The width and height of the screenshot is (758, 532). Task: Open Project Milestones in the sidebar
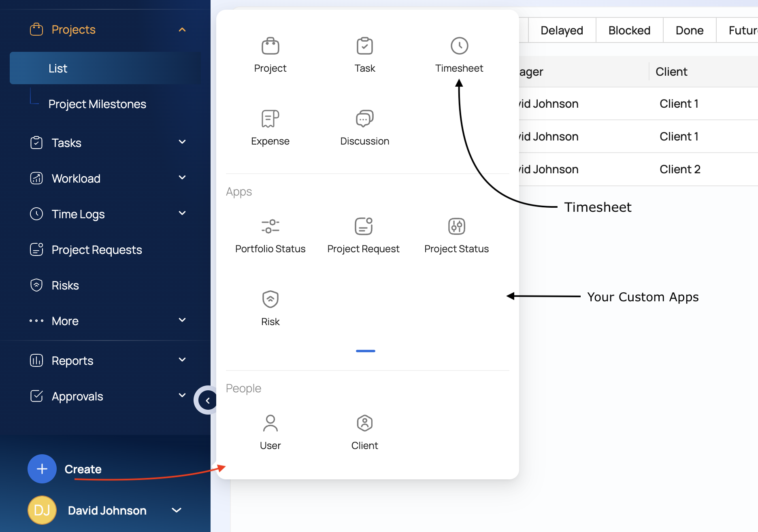pos(97,104)
